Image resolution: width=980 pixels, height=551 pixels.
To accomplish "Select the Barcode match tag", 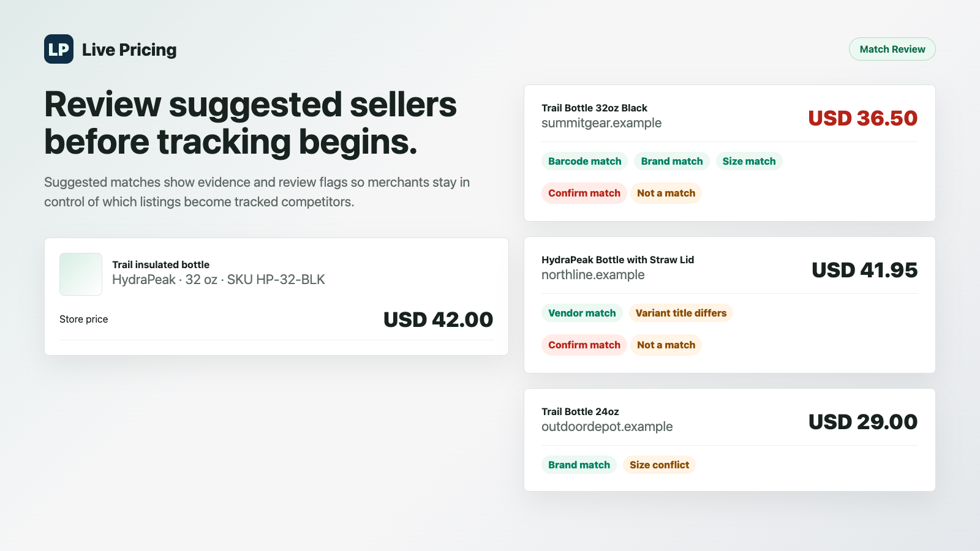I will 584,161.
